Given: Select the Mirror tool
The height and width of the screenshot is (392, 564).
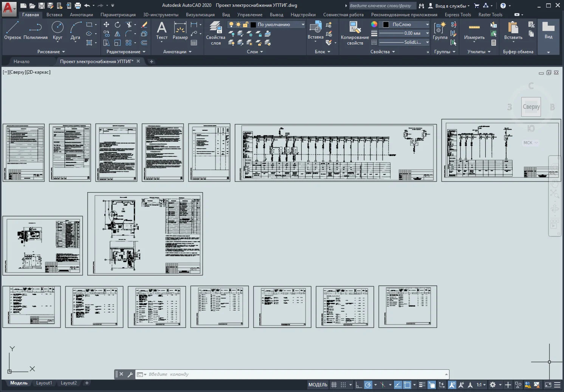Looking at the screenshot, I should [x=118, y=34].
